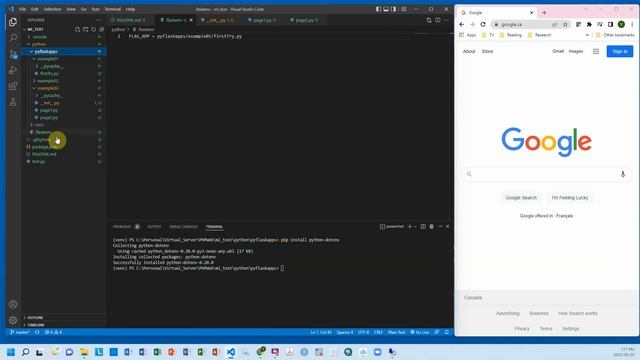Screen dimensions: 640x360
Task: Toggle secondary side bar layout button
Action: coord(393,9)
